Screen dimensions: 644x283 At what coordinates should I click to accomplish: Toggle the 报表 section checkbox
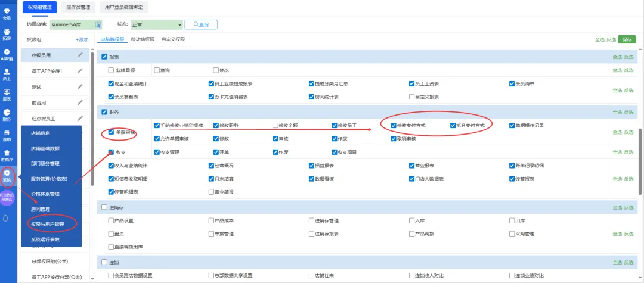pos(104,57)
